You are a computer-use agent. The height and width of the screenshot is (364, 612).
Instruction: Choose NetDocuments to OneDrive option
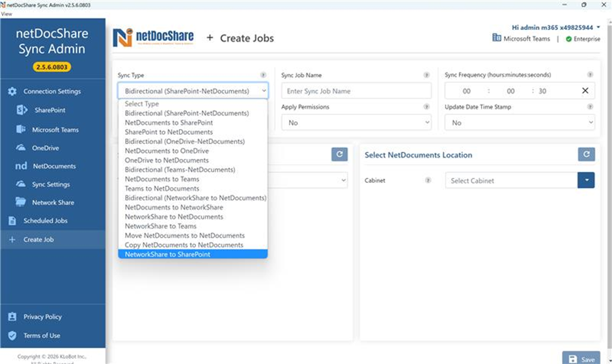coord(193,151)
